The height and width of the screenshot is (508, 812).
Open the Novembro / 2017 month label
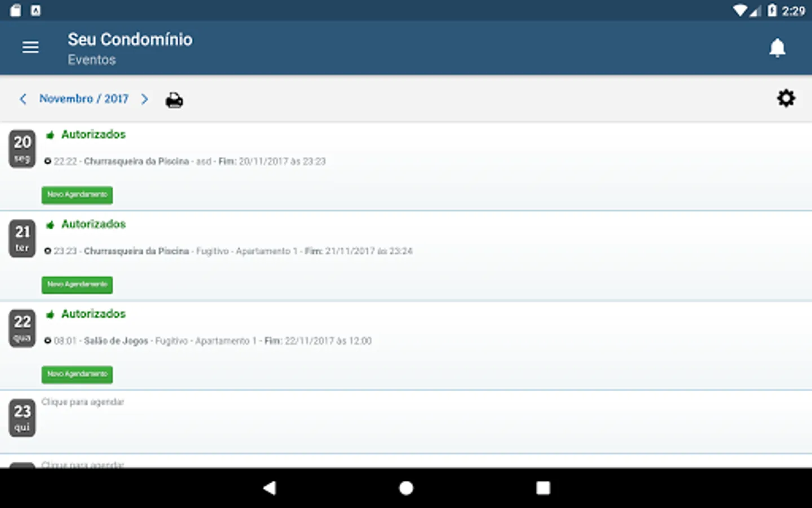84,99
